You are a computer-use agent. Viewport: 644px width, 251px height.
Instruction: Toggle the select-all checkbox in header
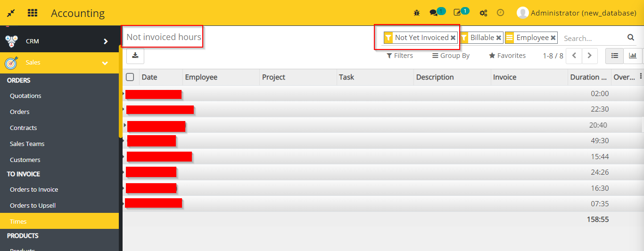[x=130, y=77]
